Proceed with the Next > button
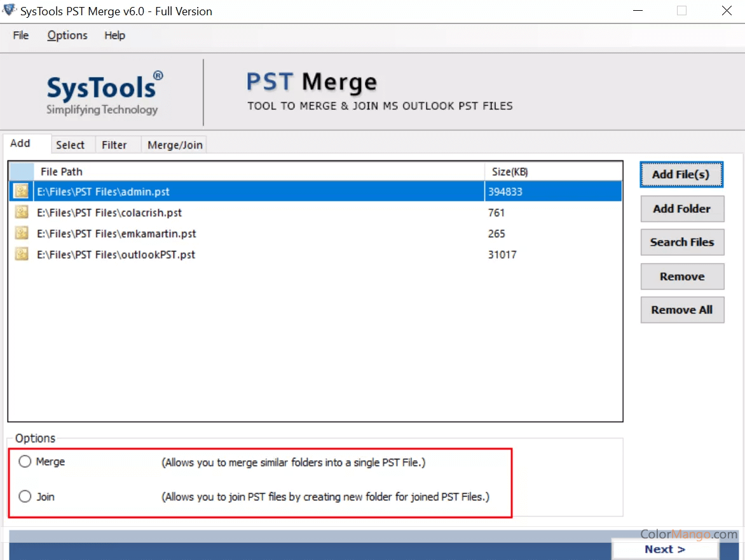This screenshot has height=560, width=745. [665, 549]
